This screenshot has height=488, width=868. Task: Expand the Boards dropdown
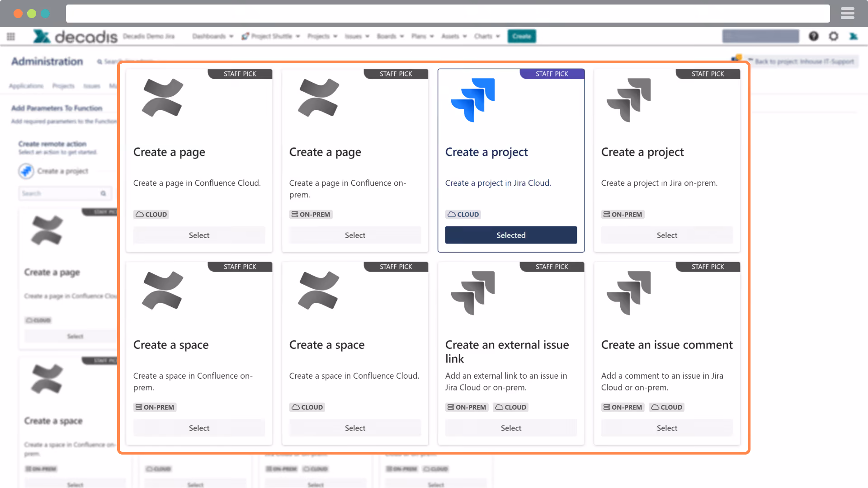(x=391, y=36)
